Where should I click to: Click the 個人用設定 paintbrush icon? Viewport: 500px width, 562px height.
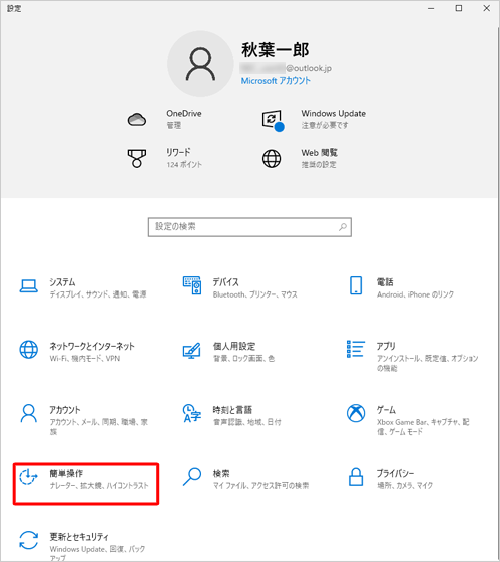(192, 351)
